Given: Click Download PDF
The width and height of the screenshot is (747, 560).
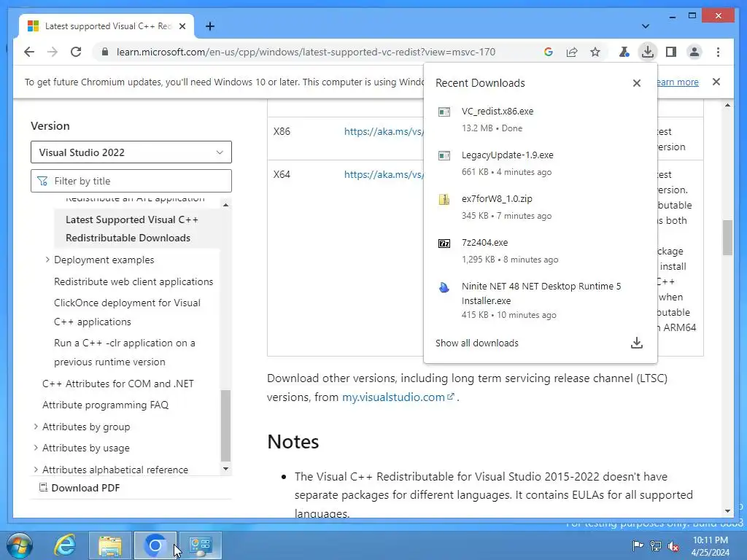Looking at the screenshot, I should click(79, 488).
